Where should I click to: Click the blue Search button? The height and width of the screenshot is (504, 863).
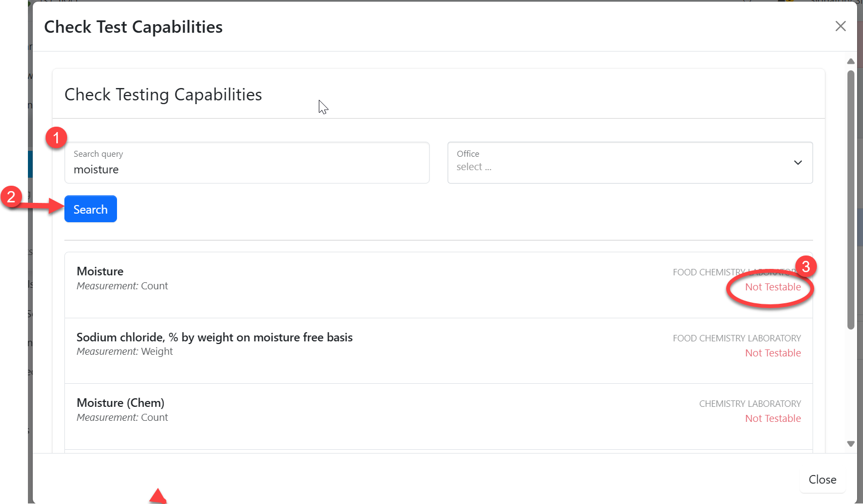91,209
